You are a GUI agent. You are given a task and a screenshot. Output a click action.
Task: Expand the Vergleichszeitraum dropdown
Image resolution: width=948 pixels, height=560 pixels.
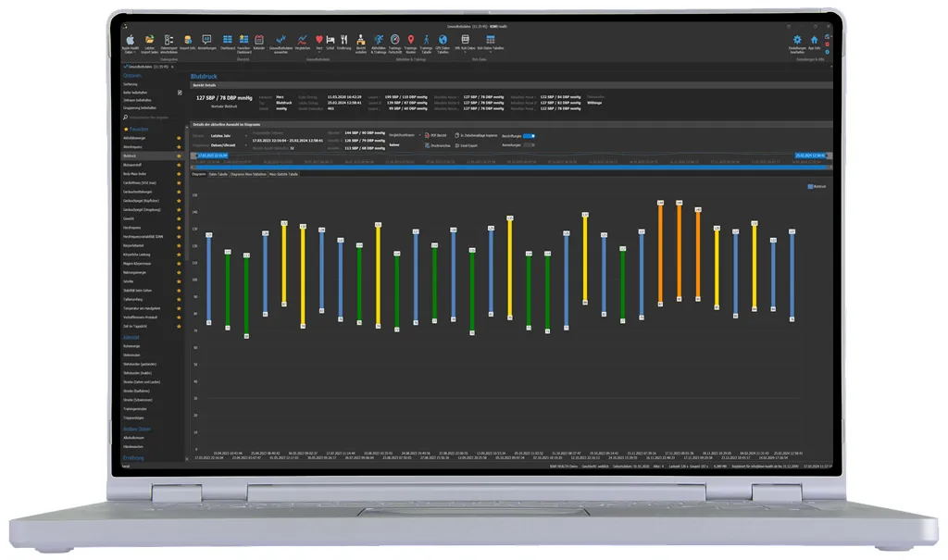[418, 135]
